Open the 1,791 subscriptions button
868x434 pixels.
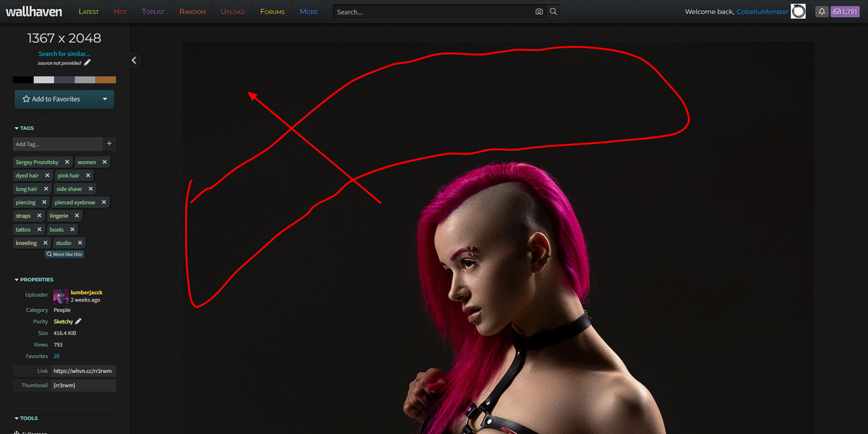click(x=846, y=12)
